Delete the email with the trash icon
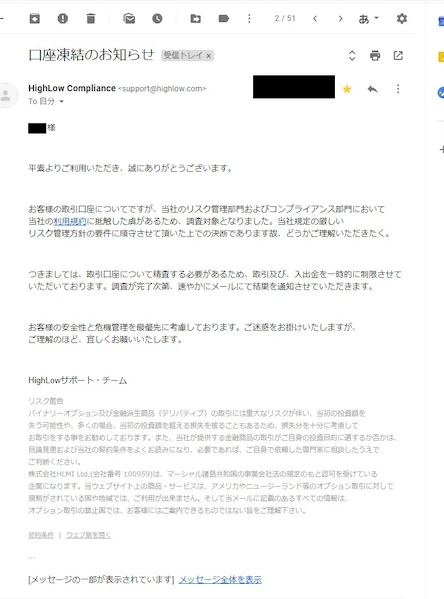This screenshot has width=444, height=599. coord(91,18)
